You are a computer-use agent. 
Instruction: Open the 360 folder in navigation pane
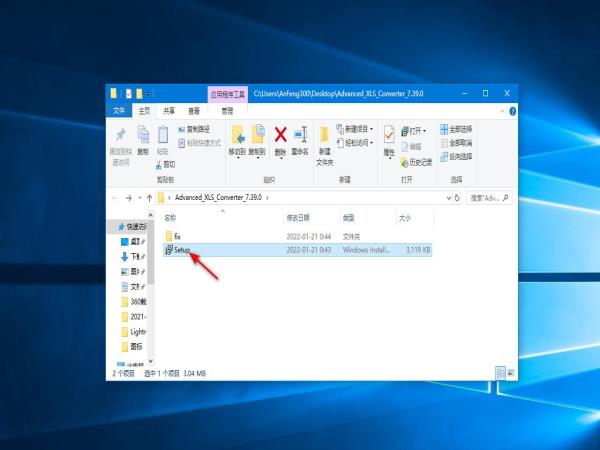tap(134, 302)
